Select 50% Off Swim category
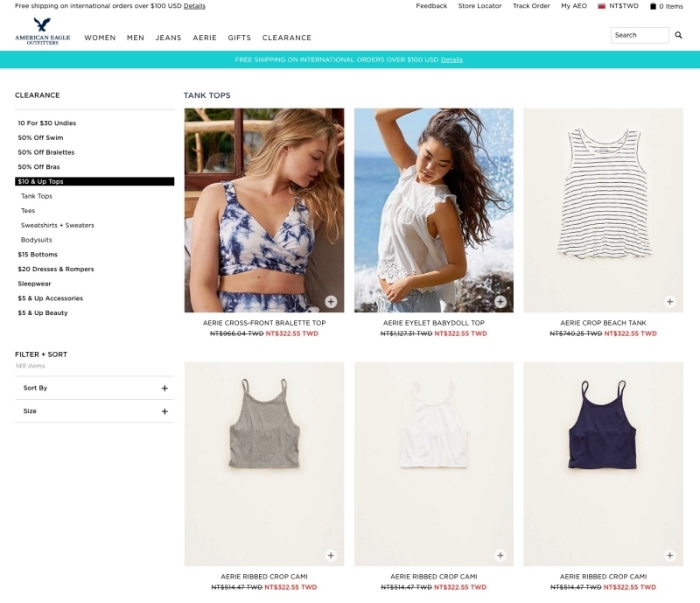Viewport: 700px width, 603px height. [40, 137]
